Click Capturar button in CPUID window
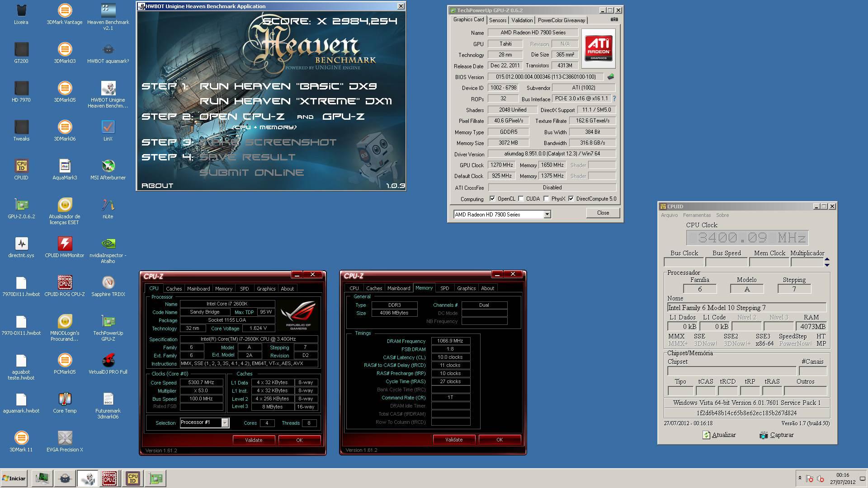 click(x=777, y=435)
